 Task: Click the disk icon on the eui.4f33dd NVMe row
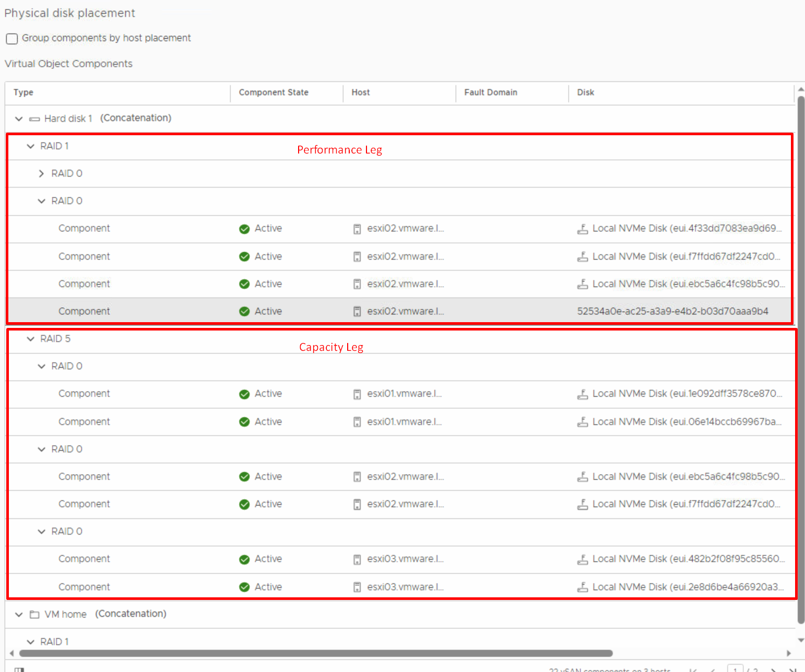point(583,229)
